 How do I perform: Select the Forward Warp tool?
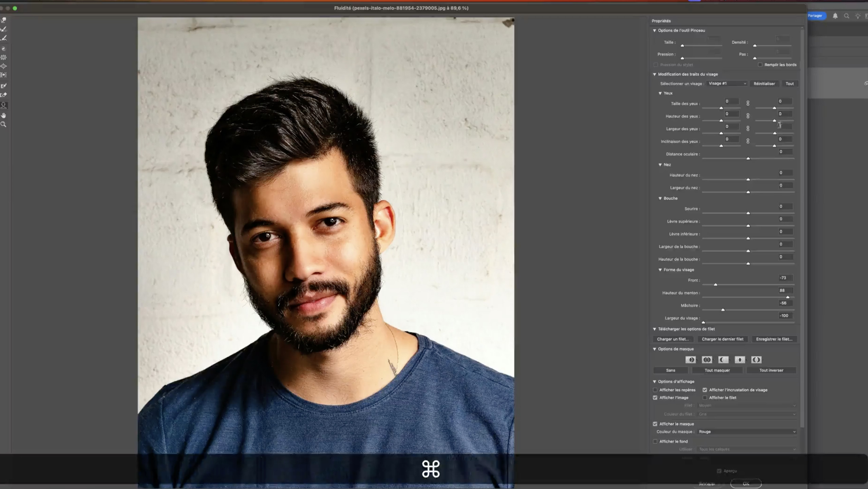[4, 20]
